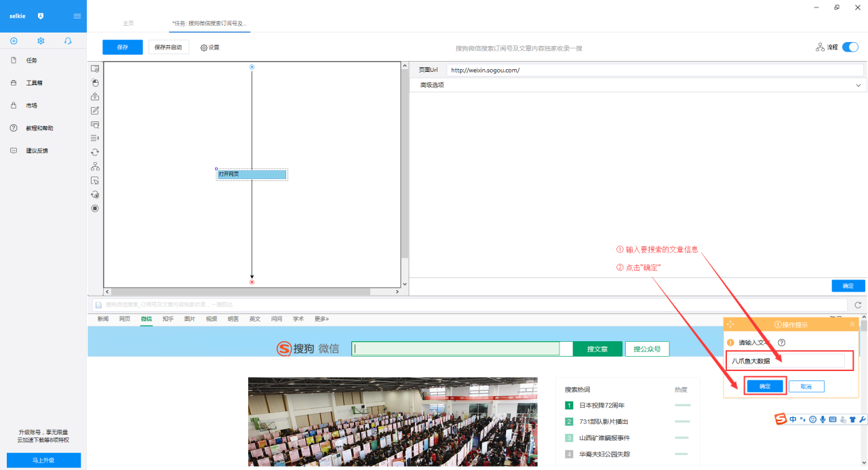Click the 保存并启动 button
Image resolution: width=868 pixels, height=470 pixels.
168,47
